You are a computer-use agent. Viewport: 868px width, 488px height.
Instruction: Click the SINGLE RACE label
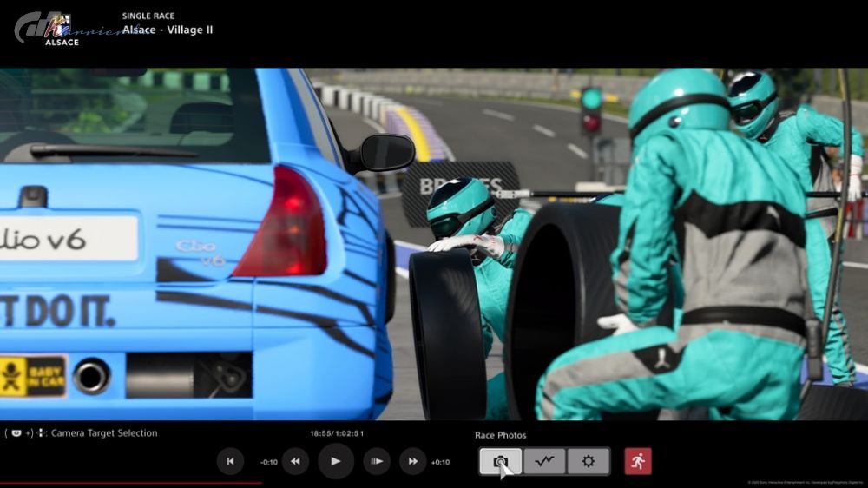[x=148, y=16]
